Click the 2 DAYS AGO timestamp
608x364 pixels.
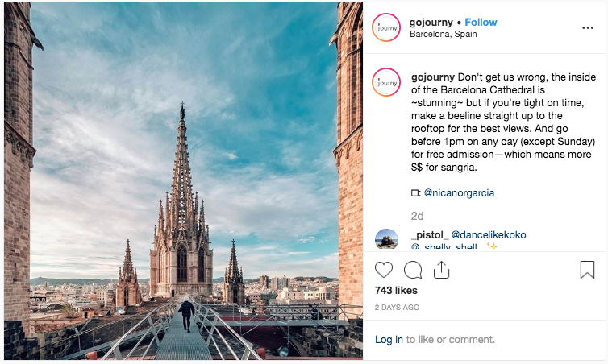[x=397, y=308]
